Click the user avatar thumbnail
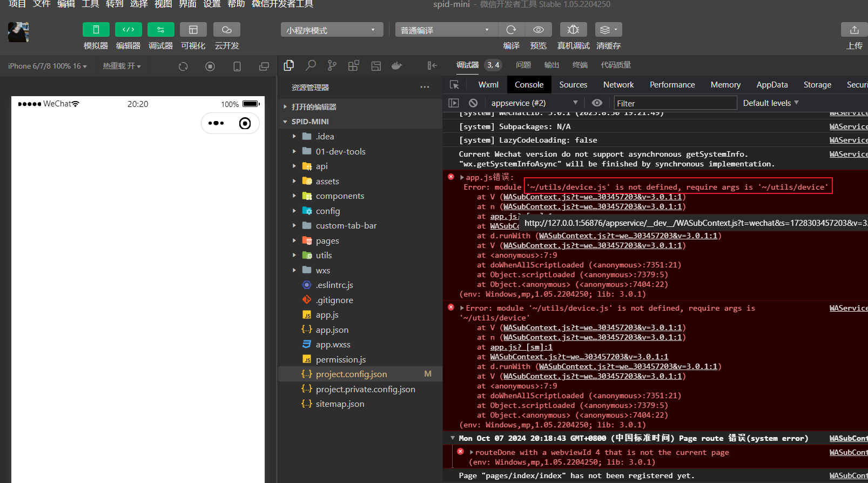The image size is (868, 483). pos(18,32)
